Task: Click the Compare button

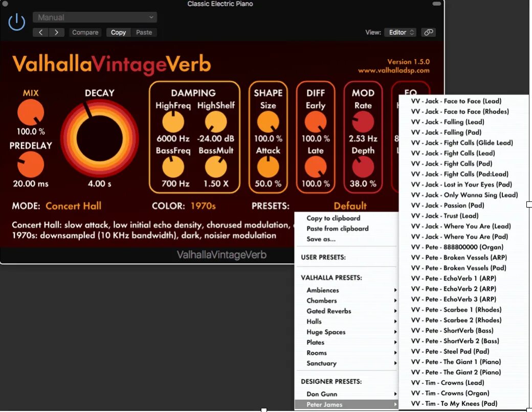Action: coord(85,32)
